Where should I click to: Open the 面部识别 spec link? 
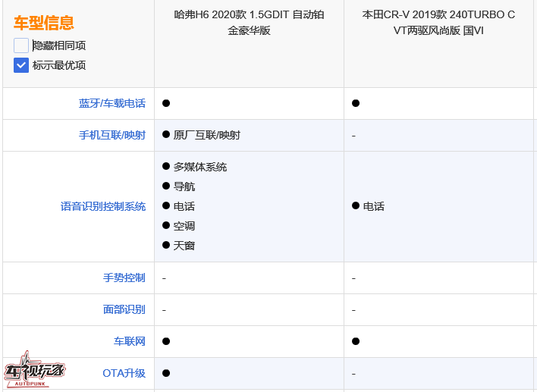pyautogui.click(x=124, y=309)
